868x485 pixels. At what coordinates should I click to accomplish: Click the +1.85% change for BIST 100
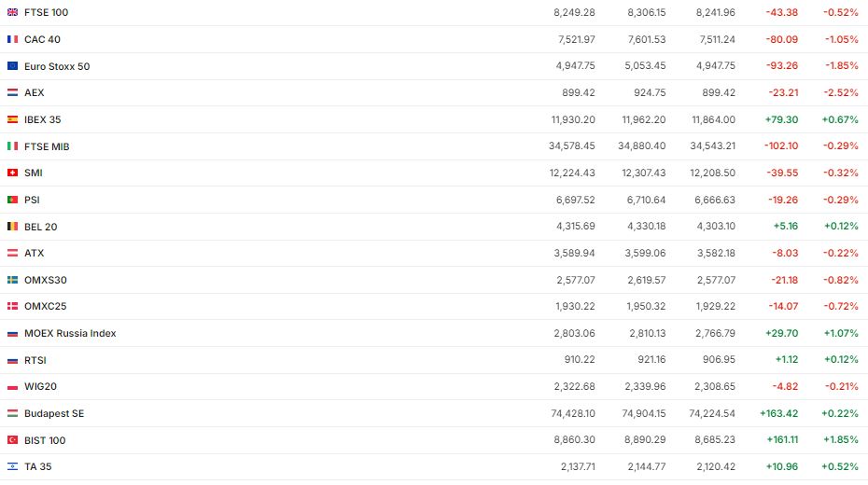(x=840, y=440)
